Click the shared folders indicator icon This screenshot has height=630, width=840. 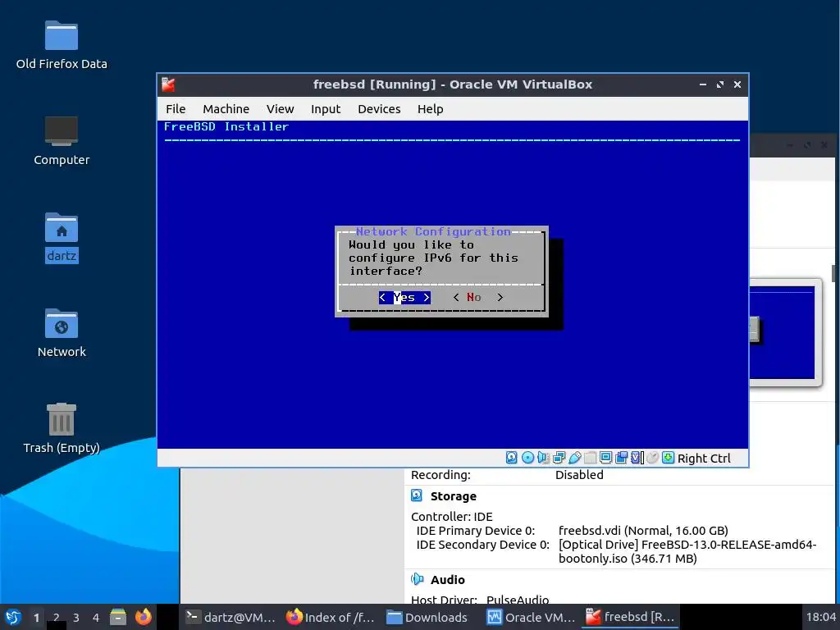591,458
